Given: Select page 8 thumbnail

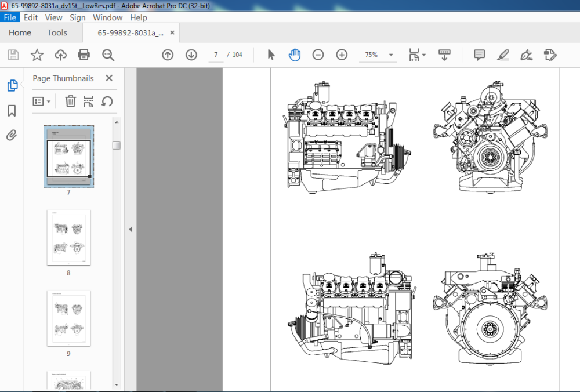Looking at the screenshot, I should pyautogui.click(x=69, y=237).
